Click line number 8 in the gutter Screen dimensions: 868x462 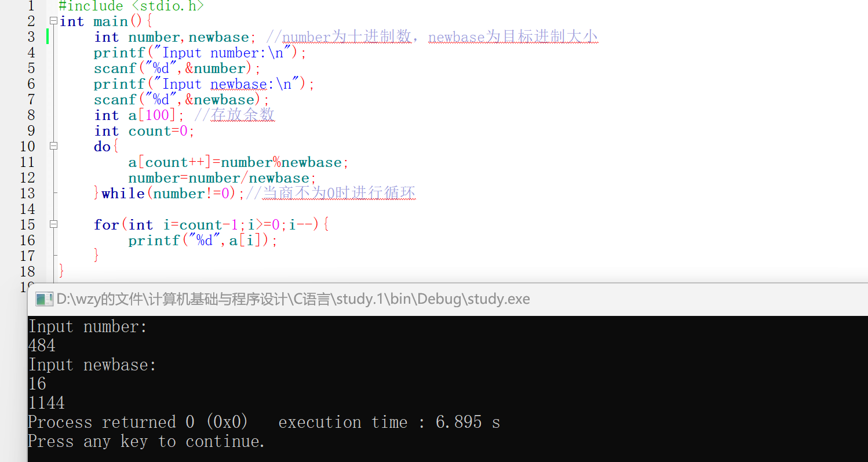click(31, 116)
